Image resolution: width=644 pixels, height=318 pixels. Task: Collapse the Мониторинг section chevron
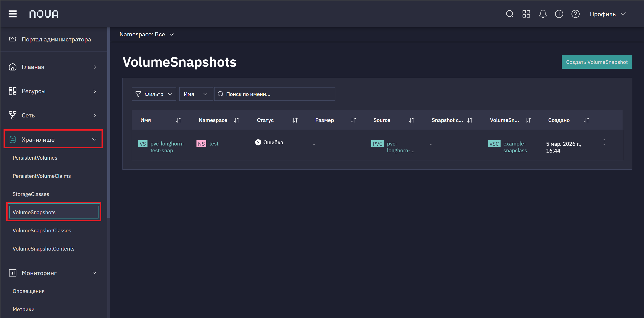coord(94,273)
